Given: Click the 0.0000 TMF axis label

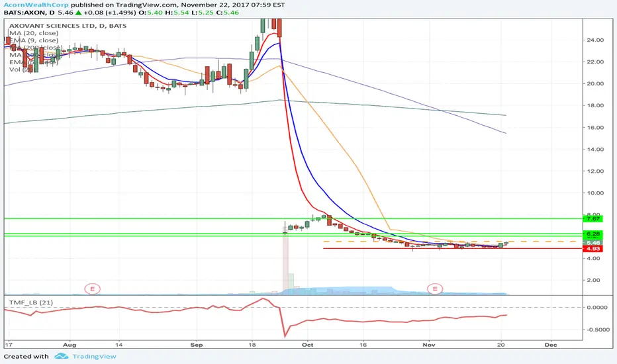Looking at the screenshot, I should coord(597,307).
